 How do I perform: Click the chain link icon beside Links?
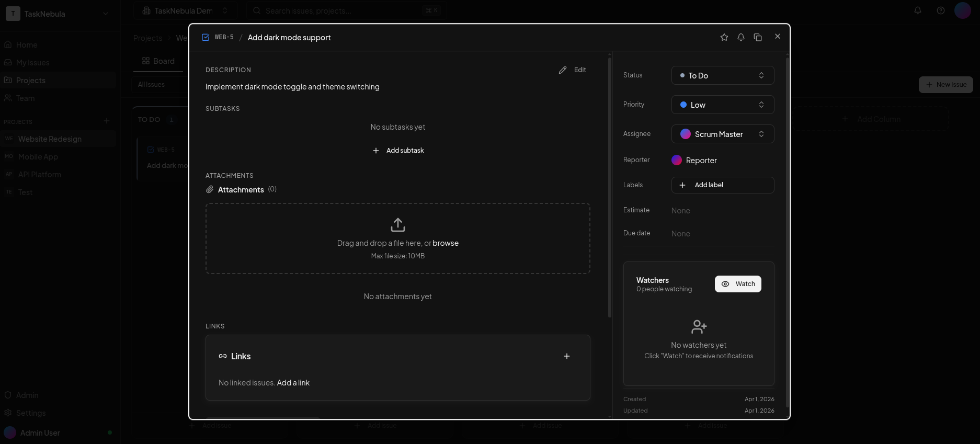[223, 356]
